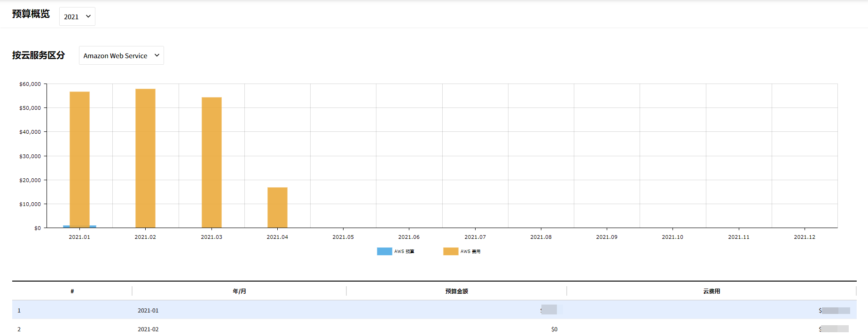The image size is (868, 336).
Task: Click the 2021.12 x-axis label
Action: (x=804, y=237)
